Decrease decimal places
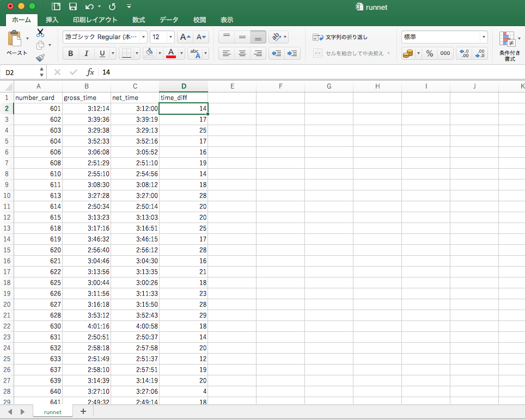525x420 pixels. click(480, 53)
